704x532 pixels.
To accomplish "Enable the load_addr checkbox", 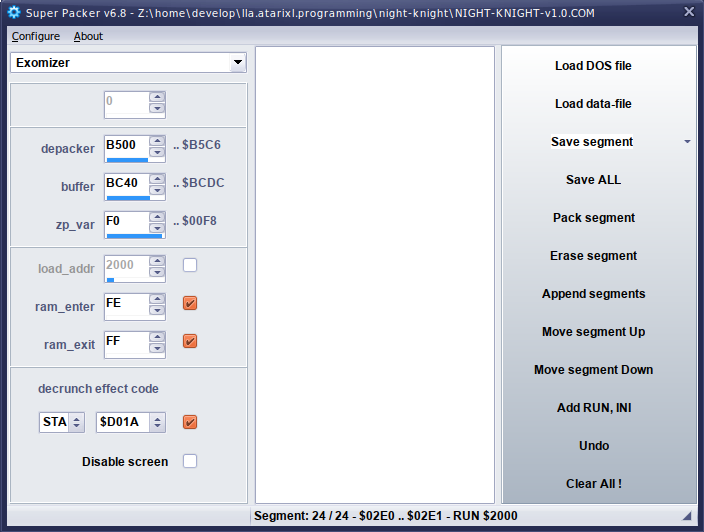I will click(190, 265).
